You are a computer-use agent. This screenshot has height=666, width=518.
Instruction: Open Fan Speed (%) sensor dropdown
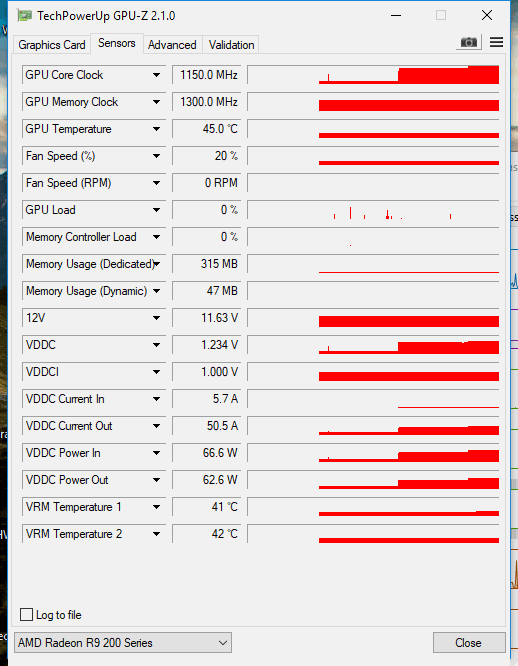coord(156,156)
